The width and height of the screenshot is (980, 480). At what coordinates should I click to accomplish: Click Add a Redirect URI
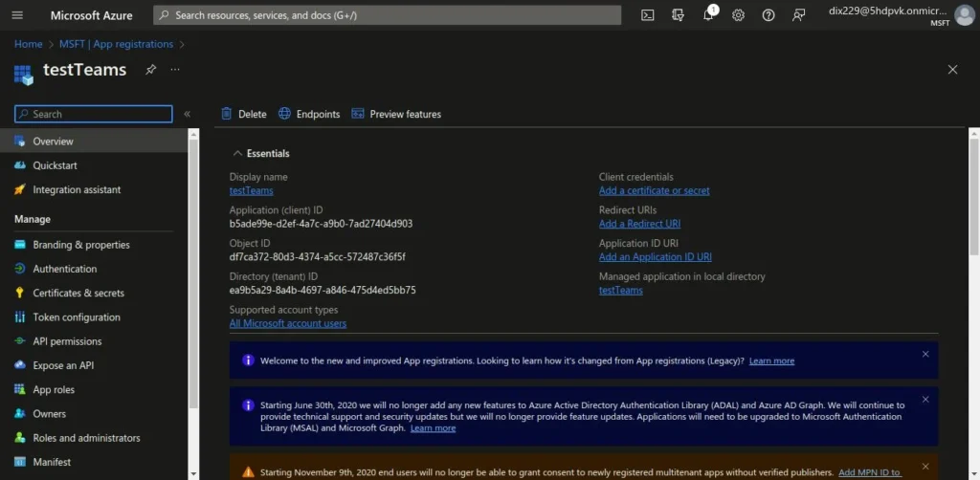pyautogui.click(x=639, y=224)
